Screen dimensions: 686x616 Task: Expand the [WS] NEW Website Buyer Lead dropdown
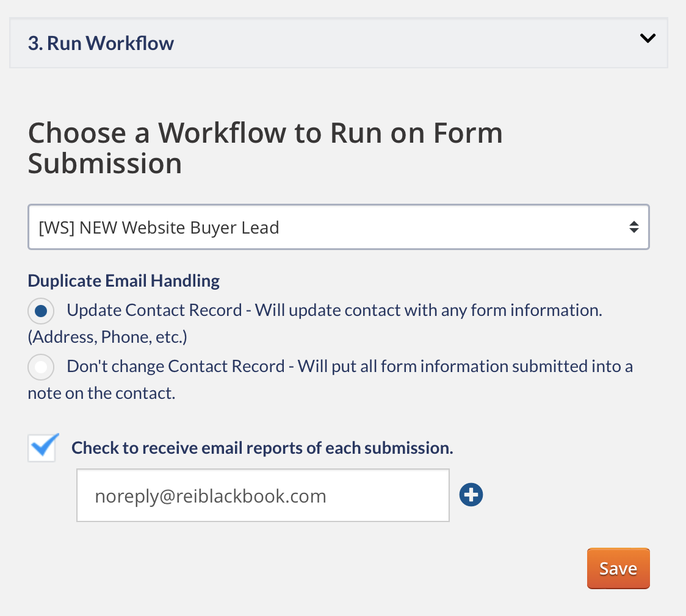(x=338, y=226)
